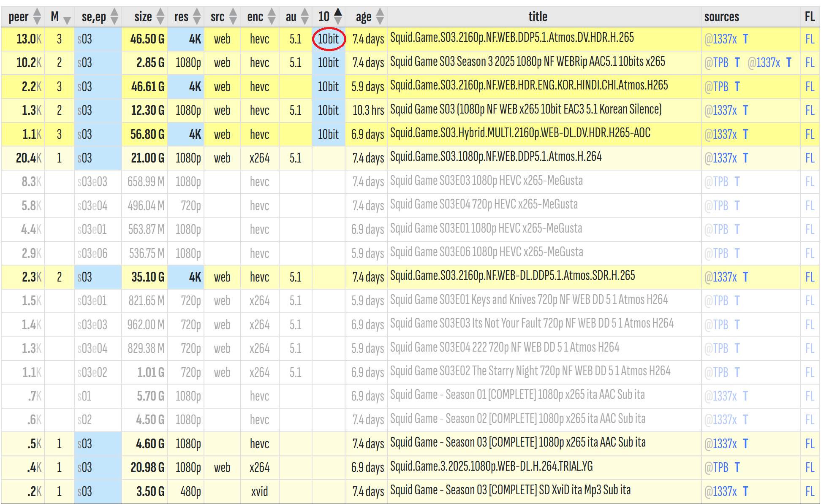The image size is (821, 504).
Task: Sort results by res column arrows
Action: 197,16
